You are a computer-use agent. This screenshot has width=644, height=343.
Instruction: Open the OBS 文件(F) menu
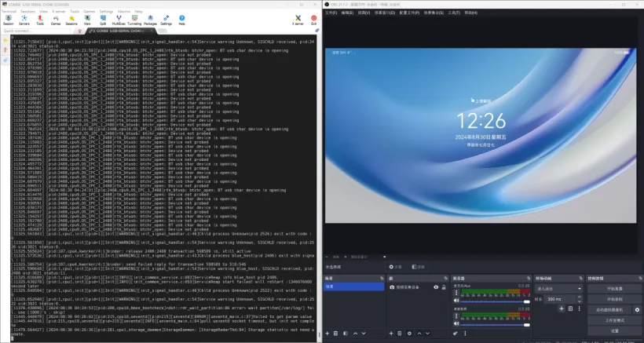click(332, 13)
